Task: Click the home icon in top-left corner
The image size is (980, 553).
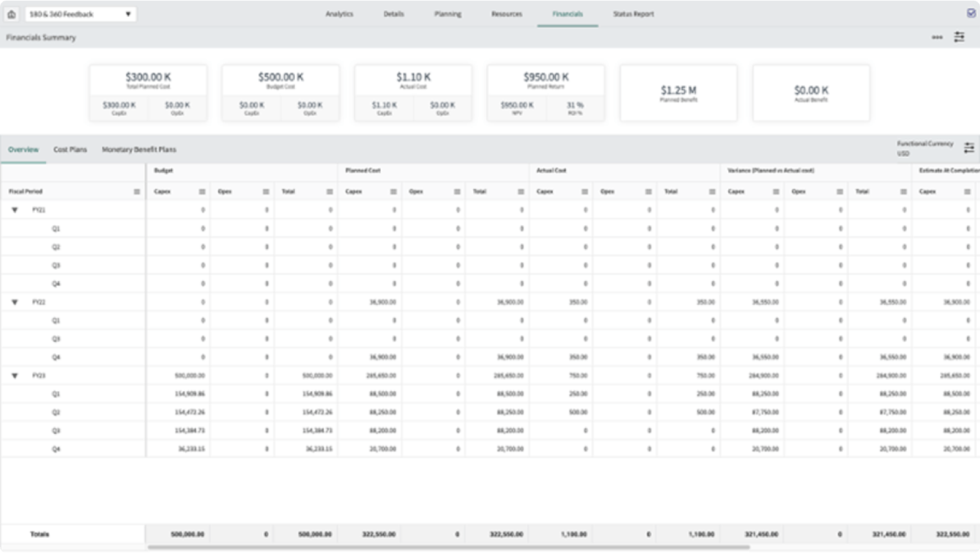Action: click(x=10, y=13)
